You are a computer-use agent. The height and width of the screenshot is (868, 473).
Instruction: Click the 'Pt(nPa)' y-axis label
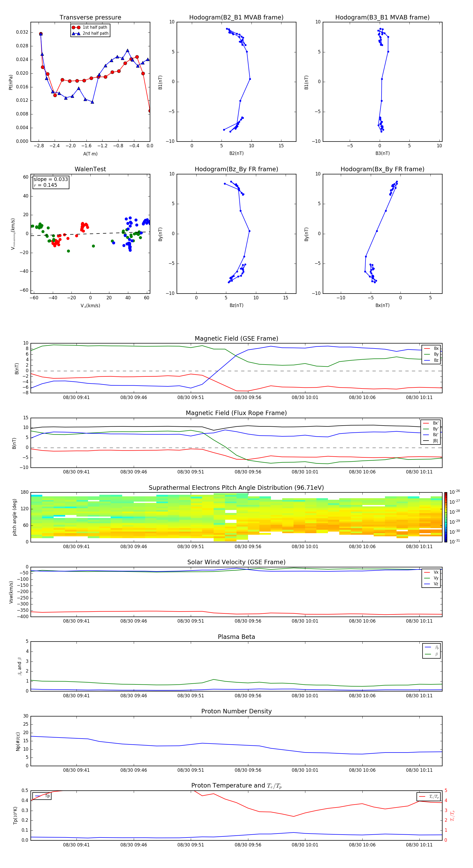(x=11, y=82)
